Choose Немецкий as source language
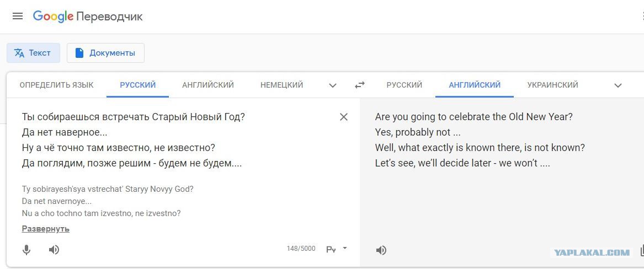The width and height of the screenshot is (644, 269). pos(282,85)
